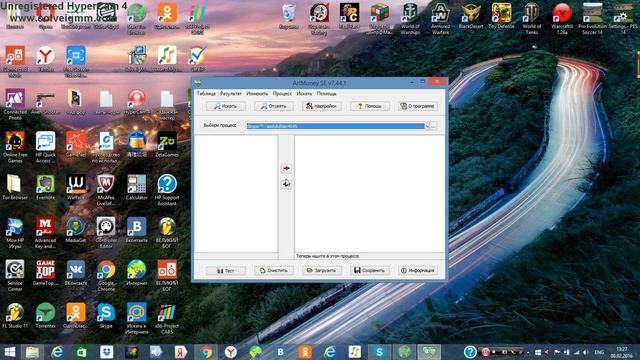The image size is (640, 360).
Task: Open Windows Store from taskbar
Action: 81,352
